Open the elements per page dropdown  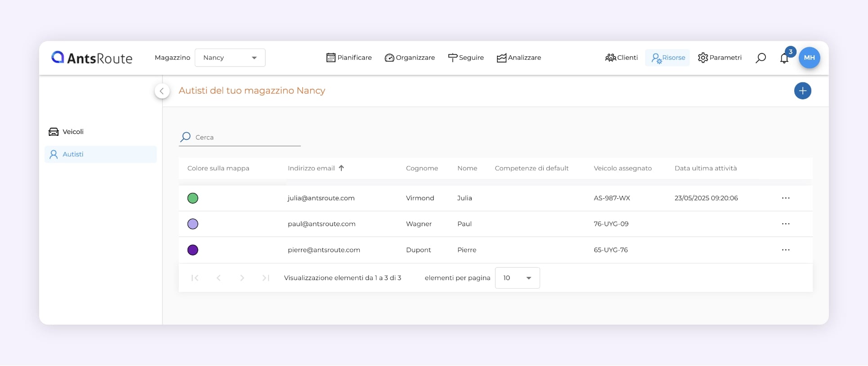[x=517, y=278]
